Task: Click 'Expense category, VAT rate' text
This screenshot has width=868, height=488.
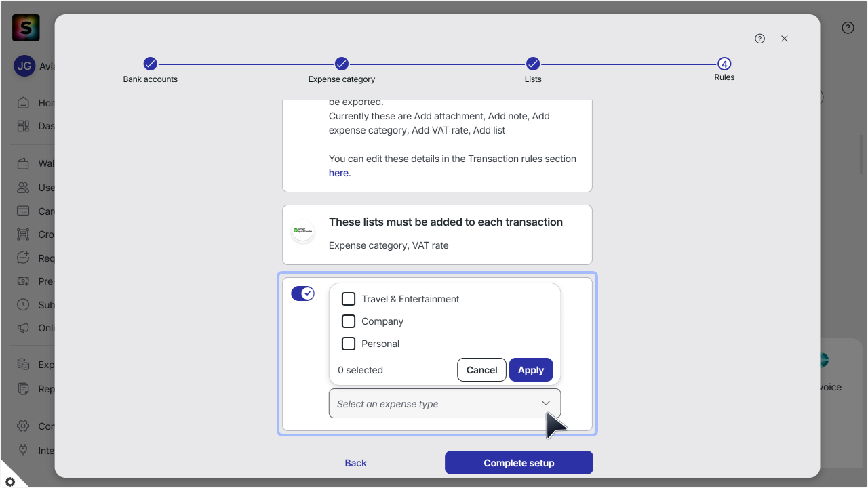Action: click(389, 245)
